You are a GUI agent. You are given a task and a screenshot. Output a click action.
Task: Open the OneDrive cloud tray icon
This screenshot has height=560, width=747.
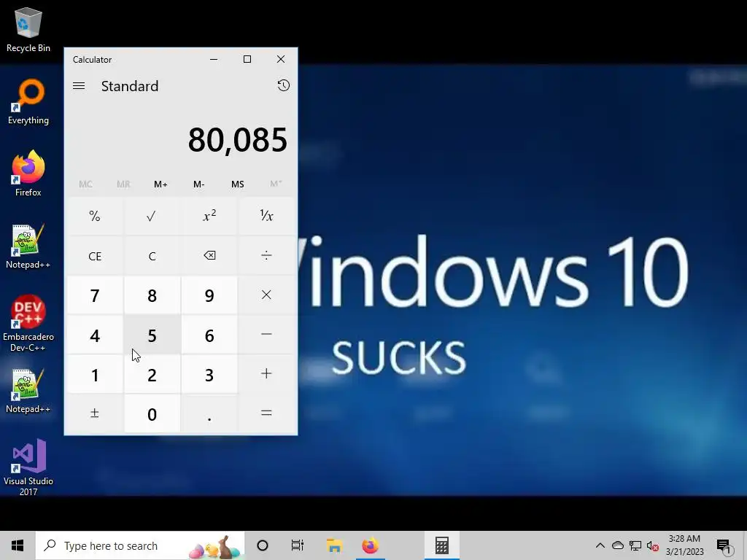coord(618,545)
